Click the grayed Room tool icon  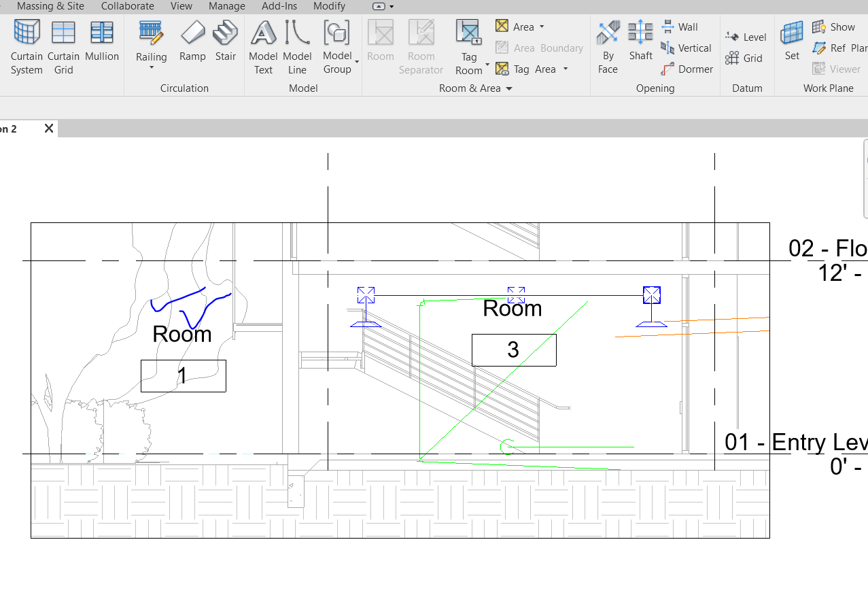381,32
